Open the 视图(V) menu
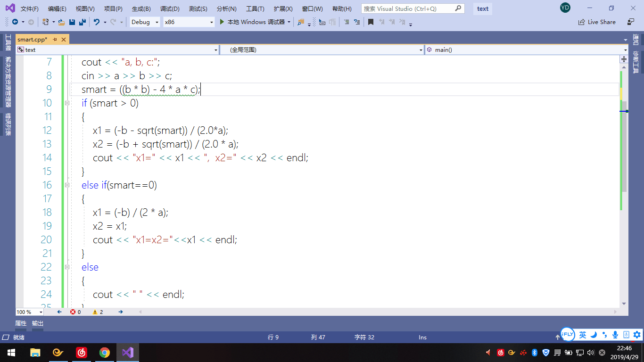The image size is (644, 362). pos(85,8)
